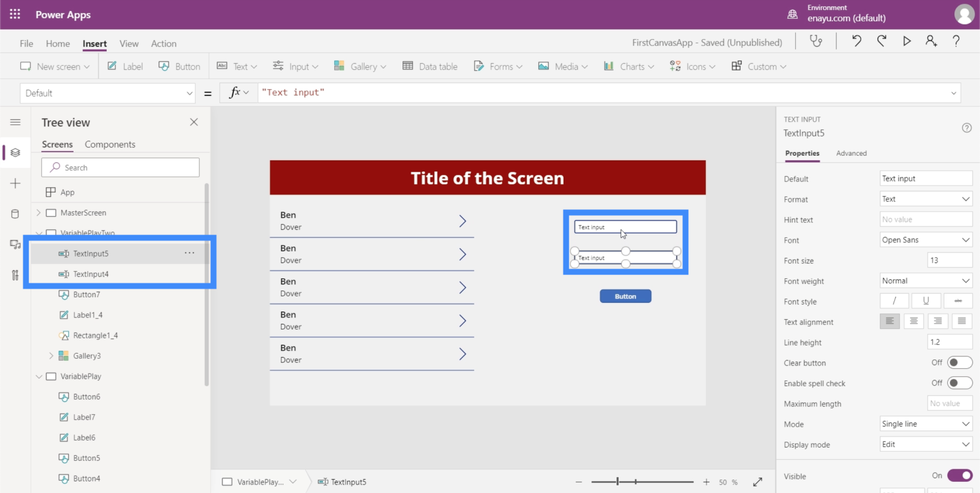Image resolution: width=980 pixels, height=493 pixels.
Task: Open the Media pane in sidebar
Action: point(15,244)
